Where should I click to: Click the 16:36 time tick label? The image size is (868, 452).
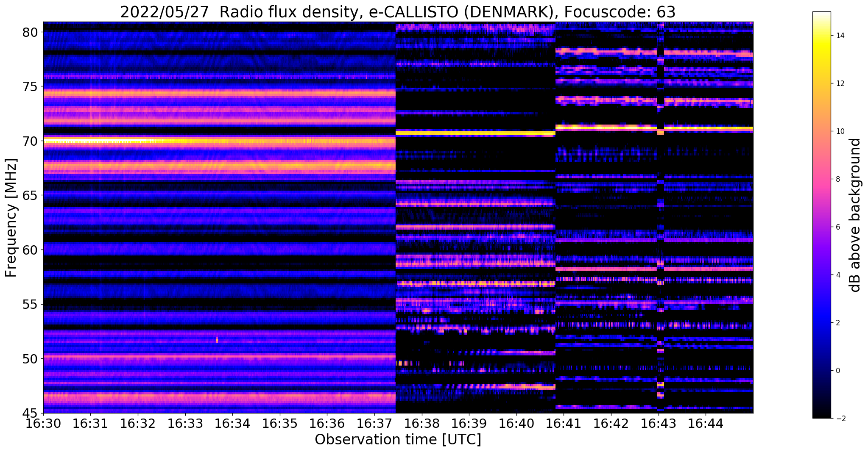click(327, 423)
